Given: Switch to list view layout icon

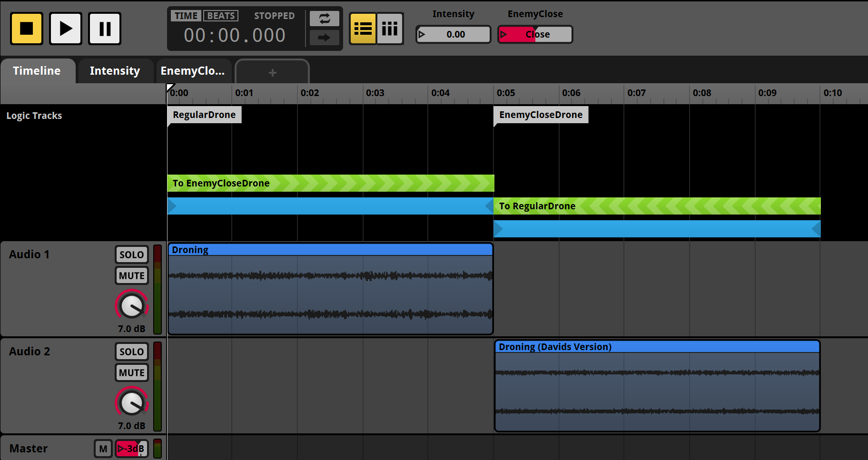Looking at the screenshot, I should tap(363, 29).
